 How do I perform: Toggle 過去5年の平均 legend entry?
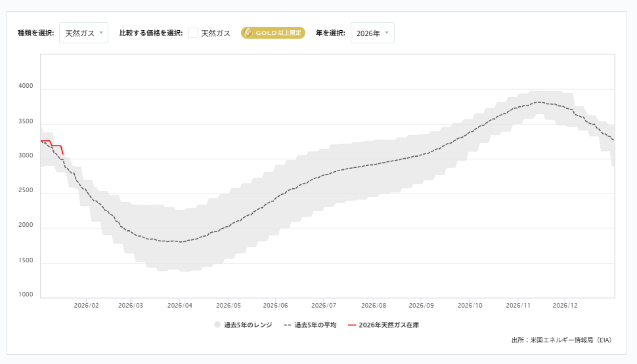311,325
